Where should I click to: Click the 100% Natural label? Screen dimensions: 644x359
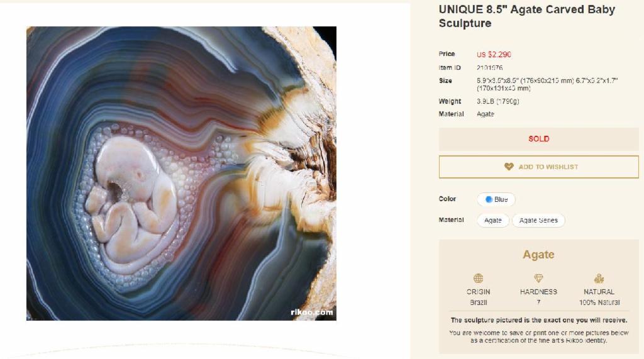coord(599,302)
